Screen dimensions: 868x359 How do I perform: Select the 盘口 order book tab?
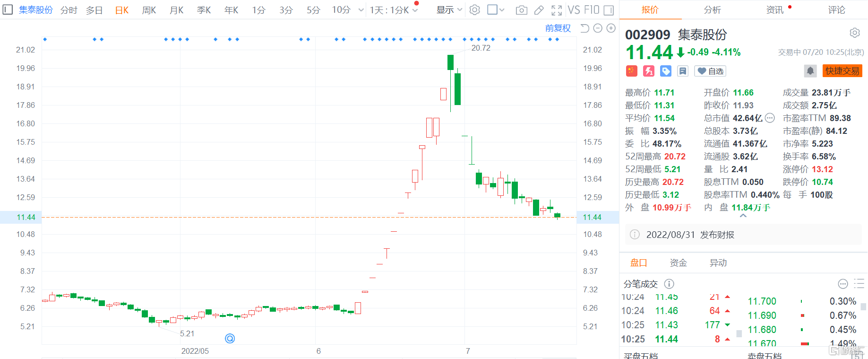pyautogui.click(x=639, y=263)
